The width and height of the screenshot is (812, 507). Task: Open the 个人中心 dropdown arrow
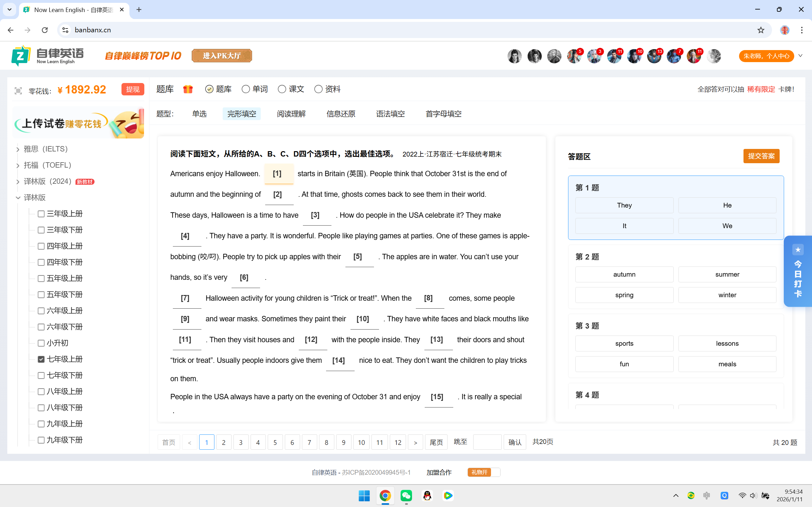(x=800, y=56)
